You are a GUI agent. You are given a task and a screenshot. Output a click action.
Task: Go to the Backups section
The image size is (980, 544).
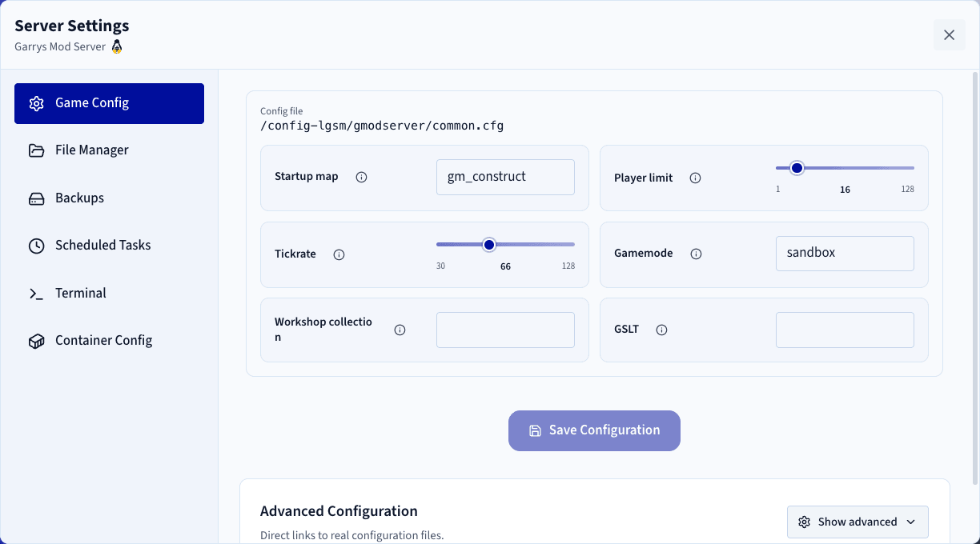click(109, 198)
